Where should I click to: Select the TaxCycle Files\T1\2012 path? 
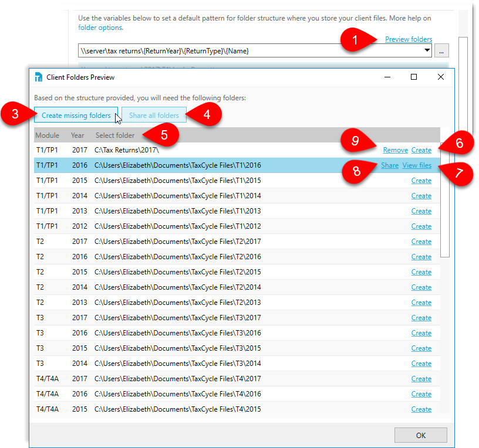coord(178,226)
